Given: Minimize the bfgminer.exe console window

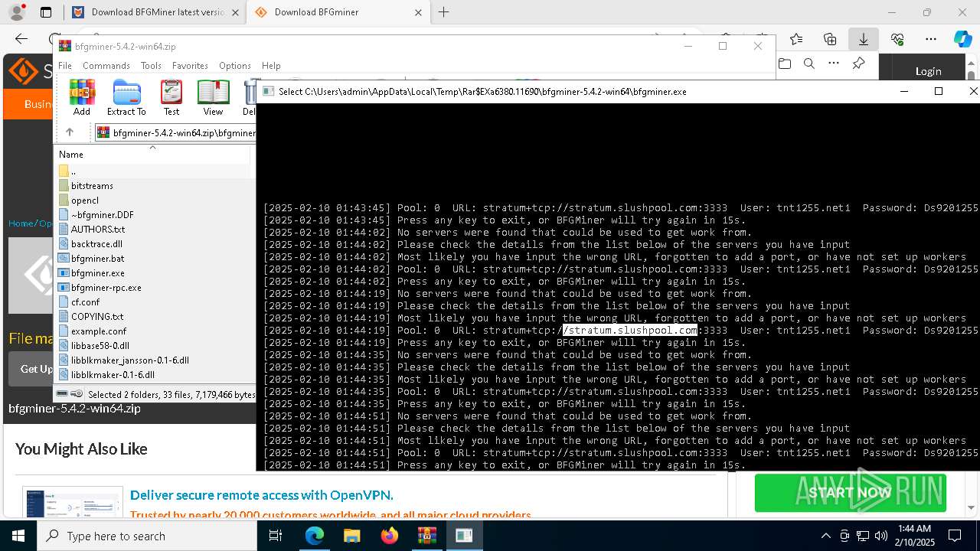Looking at the screenshot, I should (x=904, y=91).
